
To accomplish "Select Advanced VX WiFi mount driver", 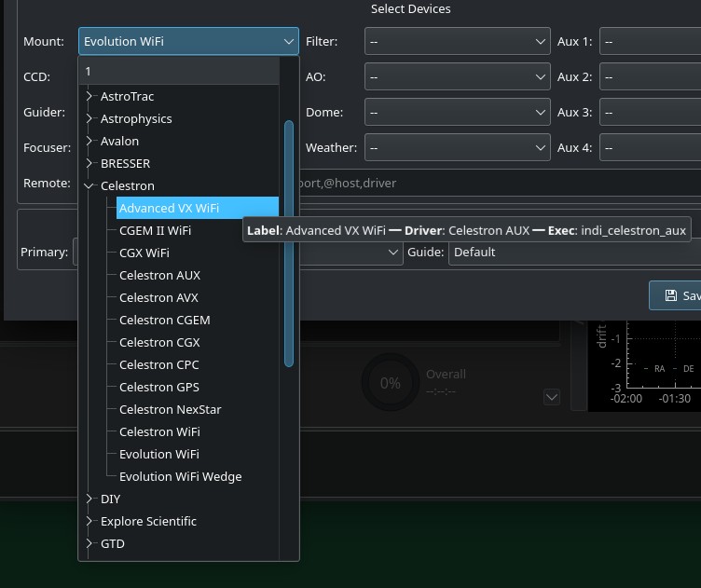I will (198, 208).
